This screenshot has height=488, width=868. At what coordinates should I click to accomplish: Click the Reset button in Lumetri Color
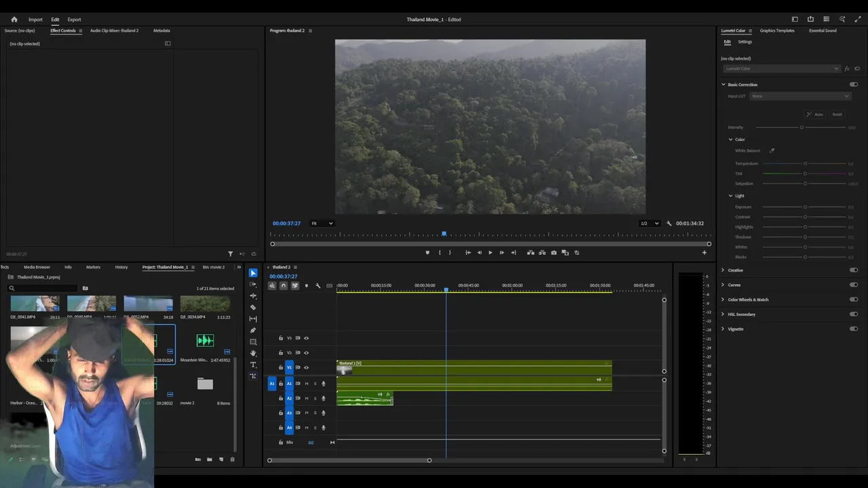[x=837, y=115]
